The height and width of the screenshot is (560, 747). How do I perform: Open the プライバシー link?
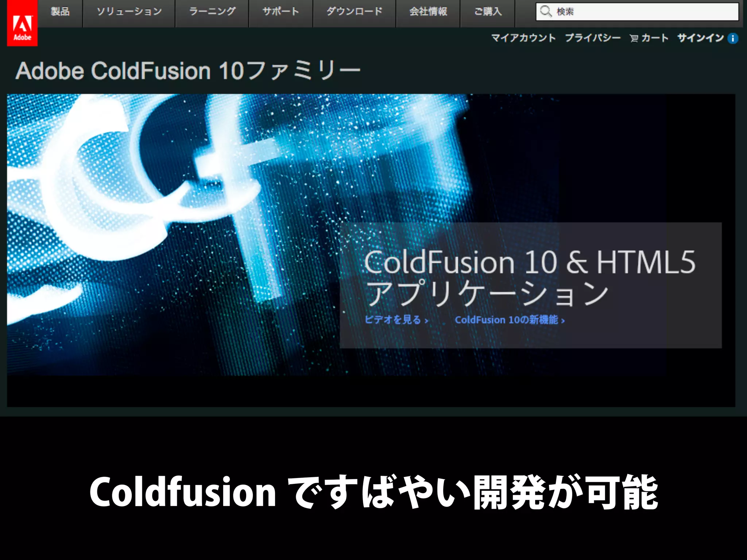pyautogui.click(x=593, y=38)
